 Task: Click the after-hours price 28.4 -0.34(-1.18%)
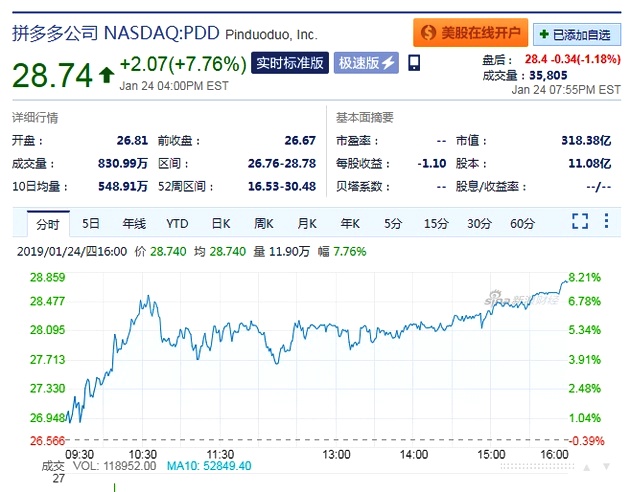pos(573,59)
